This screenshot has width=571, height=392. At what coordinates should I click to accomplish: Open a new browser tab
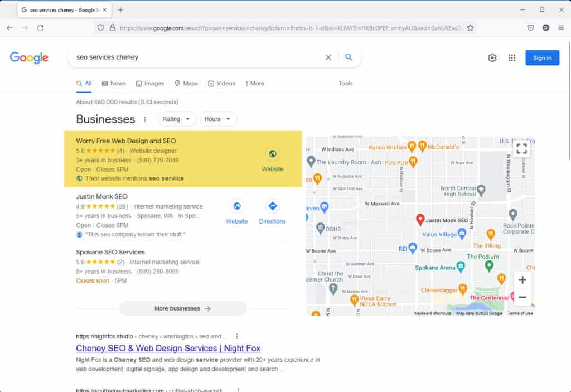click(120, 10)
